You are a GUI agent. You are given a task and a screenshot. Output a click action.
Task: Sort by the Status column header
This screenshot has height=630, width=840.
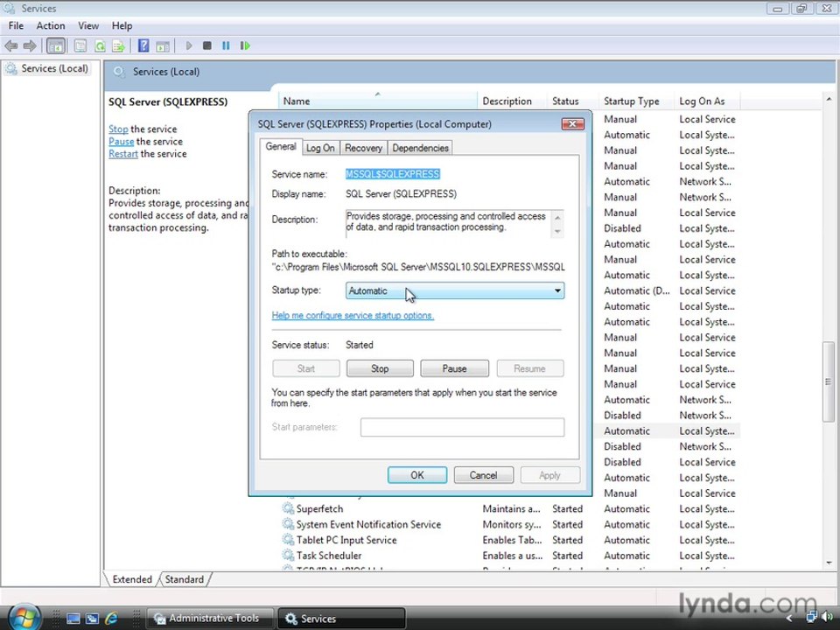pos(571,101)
